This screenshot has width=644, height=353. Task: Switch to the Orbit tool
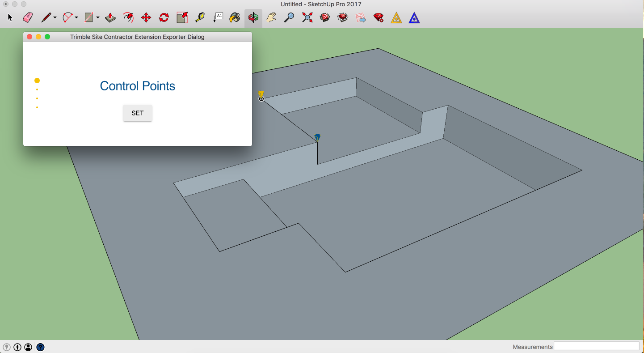253,17
